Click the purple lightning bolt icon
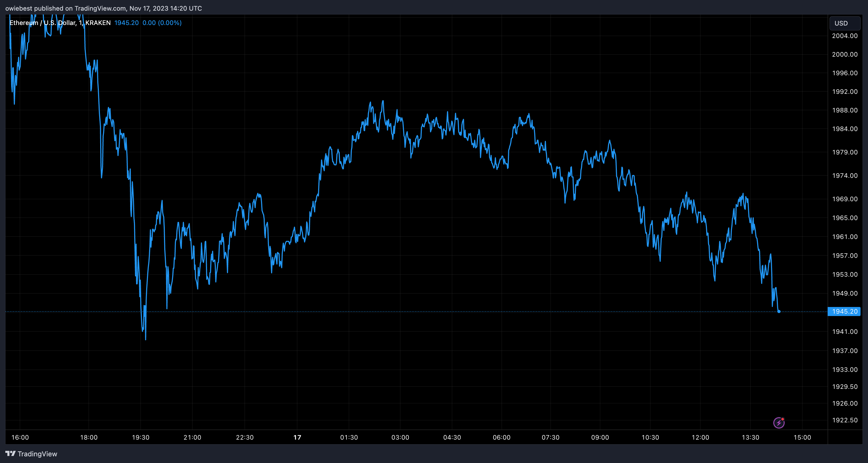Screen dimensions: 868x463 pos(779,423)
